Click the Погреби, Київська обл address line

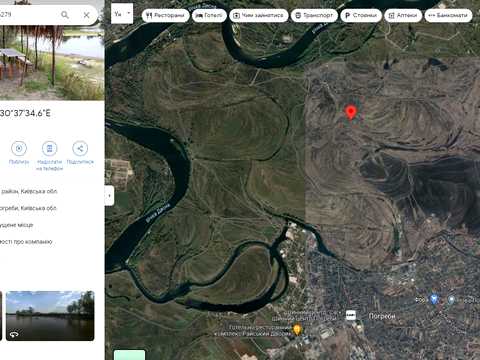[x=28, y=208]
